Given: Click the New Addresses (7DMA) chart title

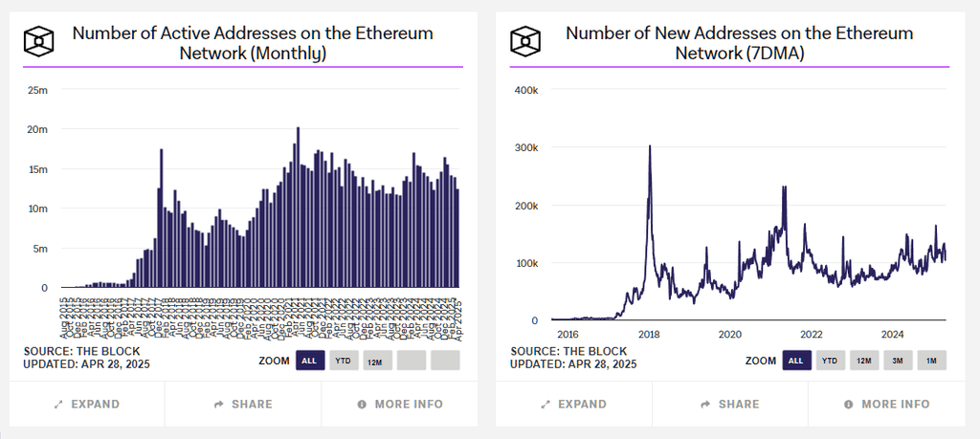Looking at the screenshot, I should (x=739, y=43).
